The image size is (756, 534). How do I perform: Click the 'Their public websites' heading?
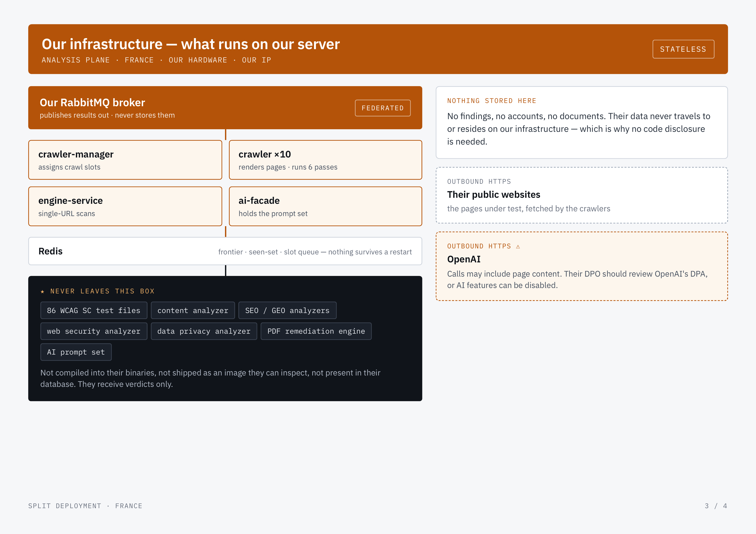[x=494, y=195]
